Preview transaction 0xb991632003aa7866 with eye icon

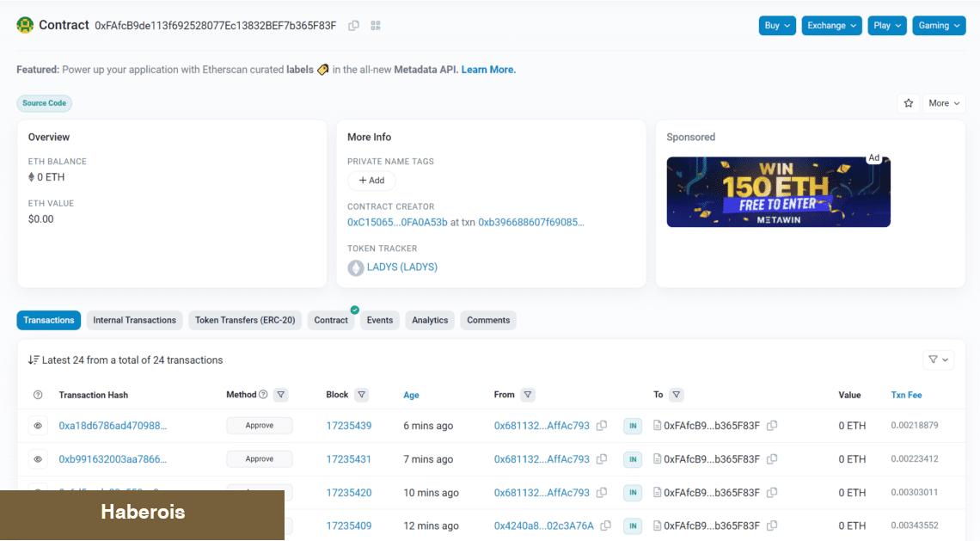coord(38,459)
